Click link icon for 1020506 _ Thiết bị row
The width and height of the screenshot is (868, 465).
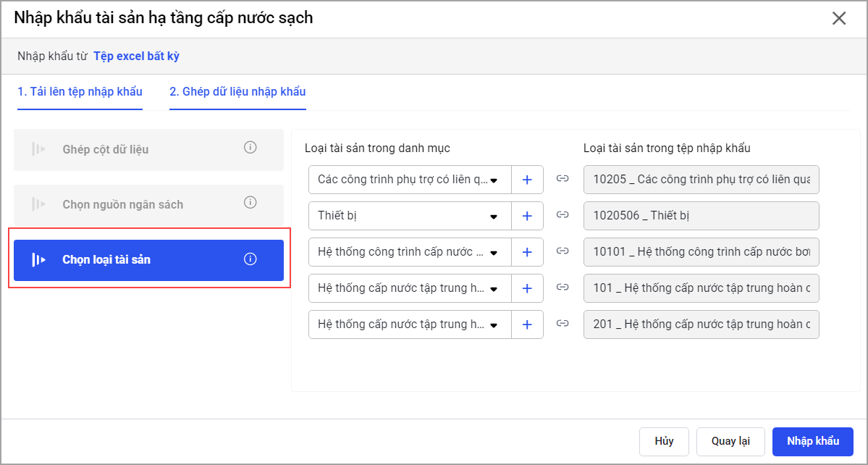pyautogui.click(x=562, y=215)
